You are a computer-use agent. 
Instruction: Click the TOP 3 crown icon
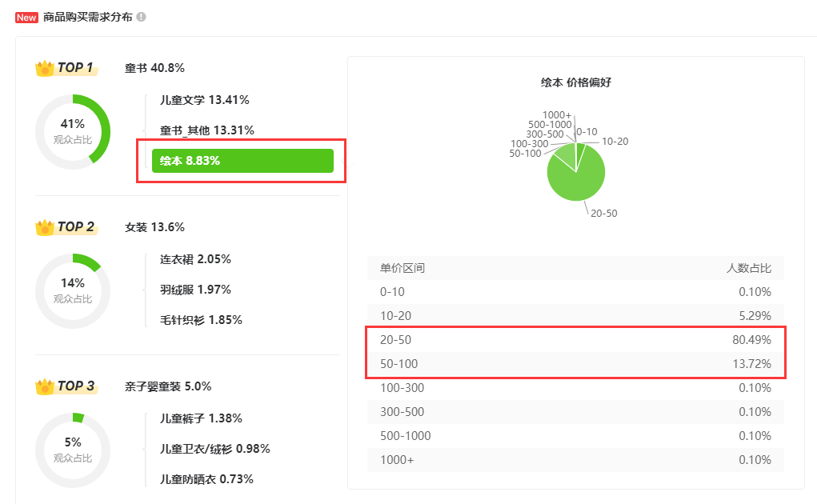pyautogui.click(x=44, y=386)
